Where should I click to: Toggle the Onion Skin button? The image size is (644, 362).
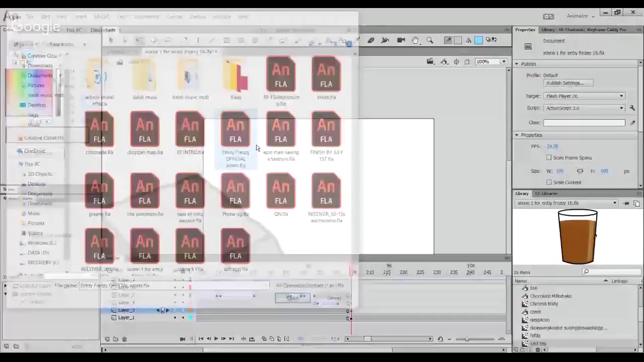[264, 339]
